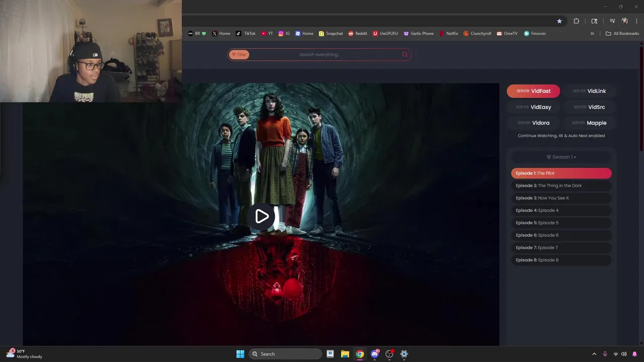The image size is (644, 362).
Task: Choose the VidSrc server
Action: 589,107
